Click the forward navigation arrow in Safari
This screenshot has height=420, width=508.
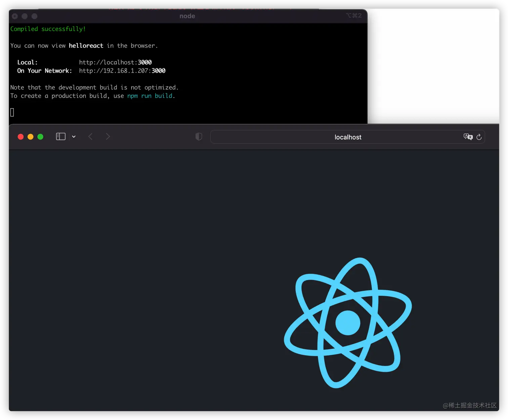tap(108, 136)
